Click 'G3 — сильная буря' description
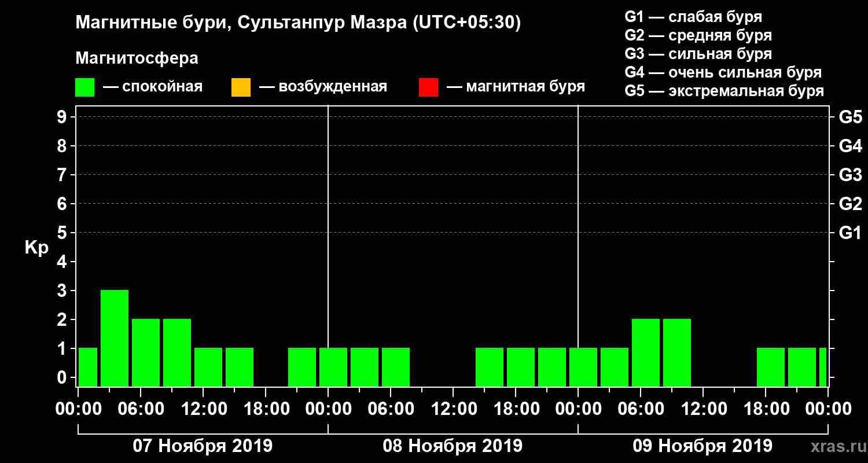 pyautogui.click(x=698, y=54)
